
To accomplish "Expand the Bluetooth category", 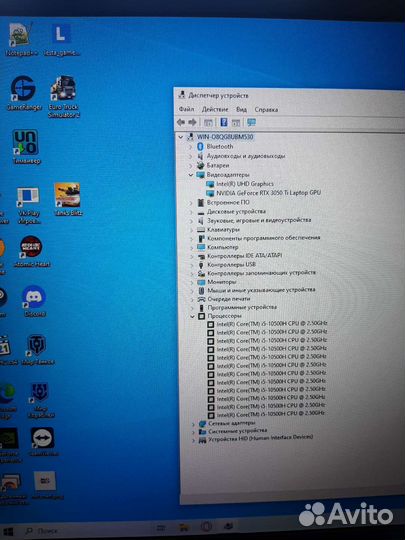I will (190, 147).
